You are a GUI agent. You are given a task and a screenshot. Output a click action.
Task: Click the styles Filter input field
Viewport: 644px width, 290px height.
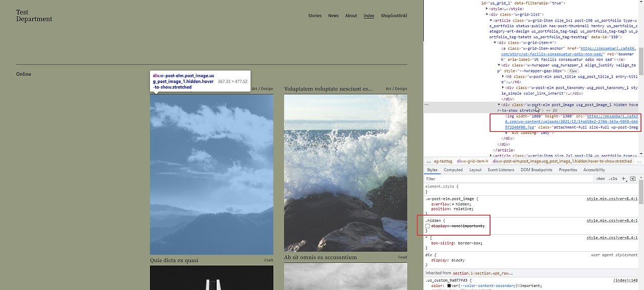point(508,179)
